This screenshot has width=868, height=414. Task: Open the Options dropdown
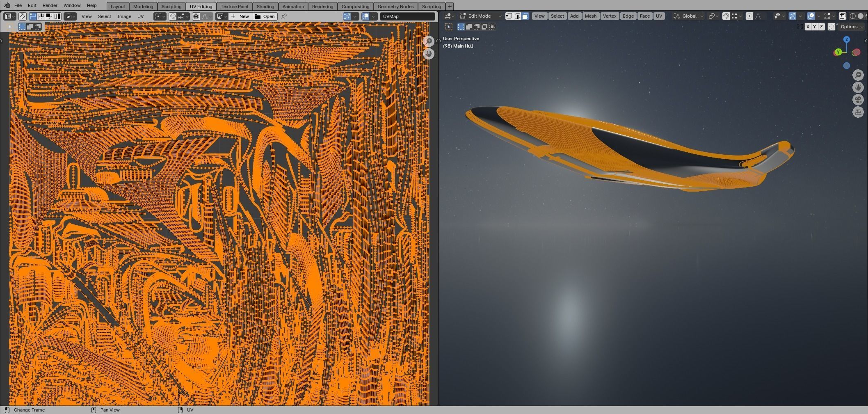pyautogui.click(x=852, y=27)
